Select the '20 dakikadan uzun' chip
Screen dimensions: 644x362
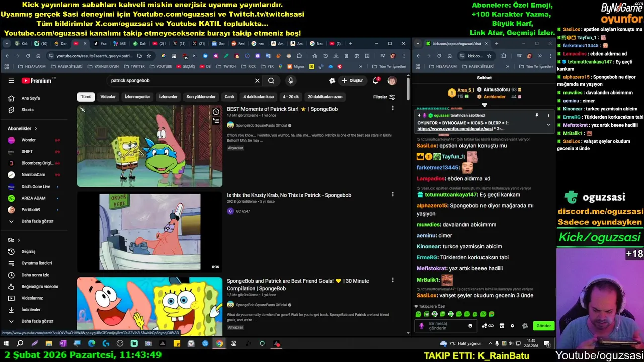[325, 97]
